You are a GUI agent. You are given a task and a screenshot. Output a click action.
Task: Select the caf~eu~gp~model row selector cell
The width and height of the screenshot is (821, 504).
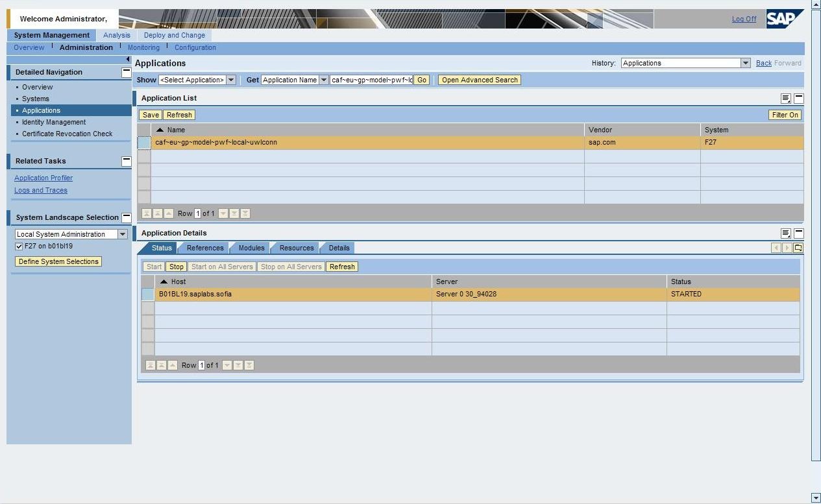coord(144,143)
